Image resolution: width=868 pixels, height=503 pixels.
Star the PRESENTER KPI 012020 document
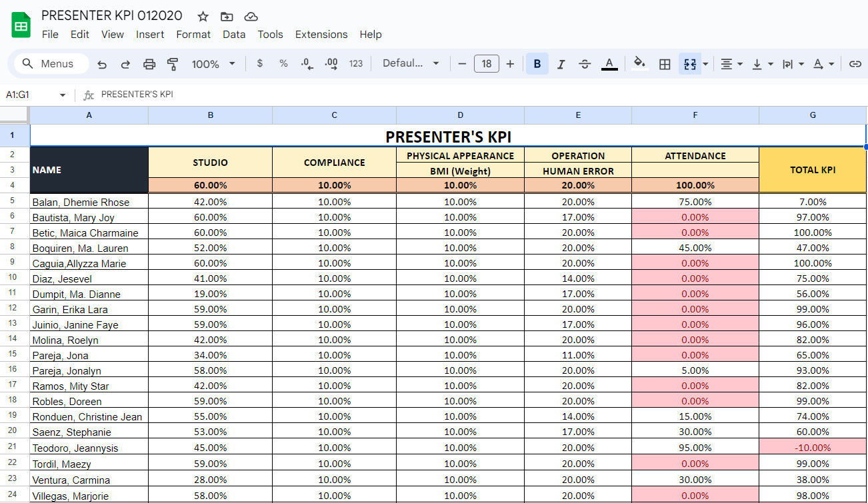203,17
